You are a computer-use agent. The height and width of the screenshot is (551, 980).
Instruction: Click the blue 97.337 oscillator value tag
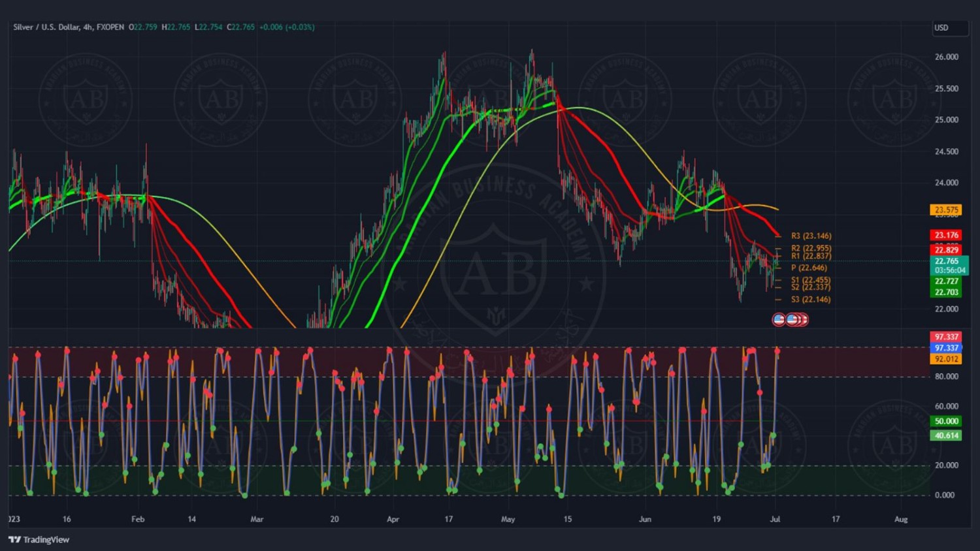[x=946, y=349]
